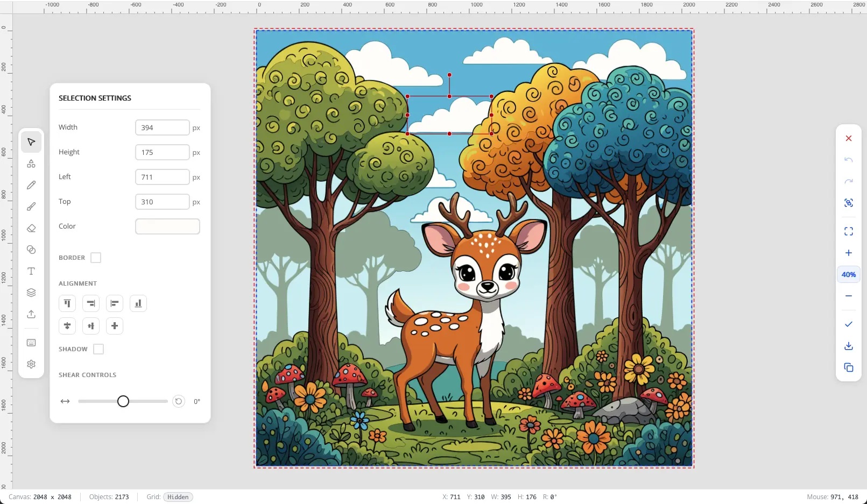Click the redo arrow

click(x=849, y=181)
